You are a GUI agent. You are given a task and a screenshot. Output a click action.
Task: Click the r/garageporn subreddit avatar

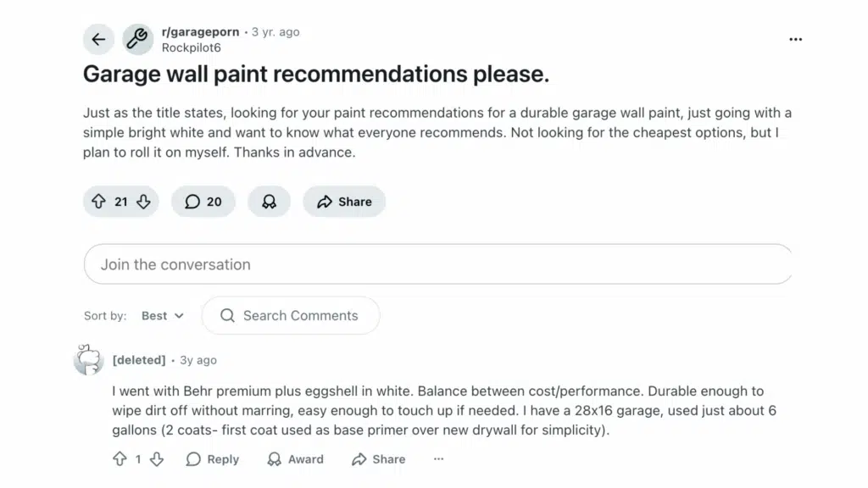(x=137, y=39)
